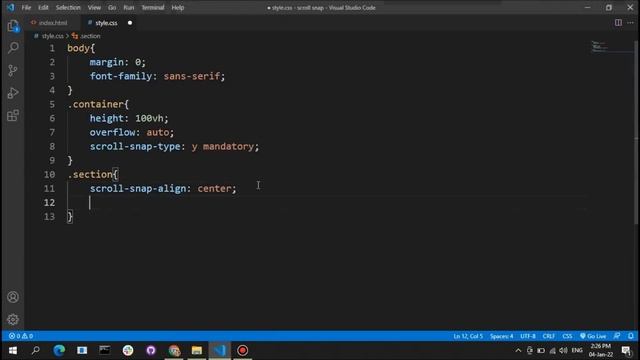Open the Terminal menu
The image size is (640, 360).
pyautogui.click(x=153, y=7)
